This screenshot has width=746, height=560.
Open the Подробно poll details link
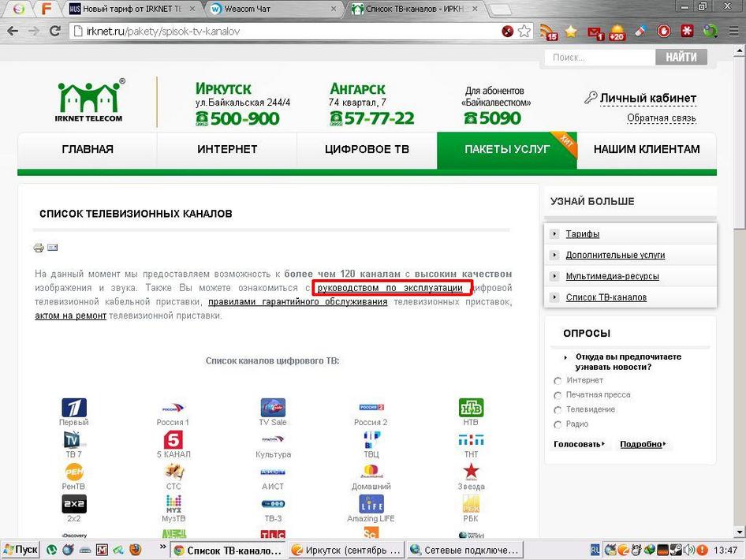(x=643, y=444)
